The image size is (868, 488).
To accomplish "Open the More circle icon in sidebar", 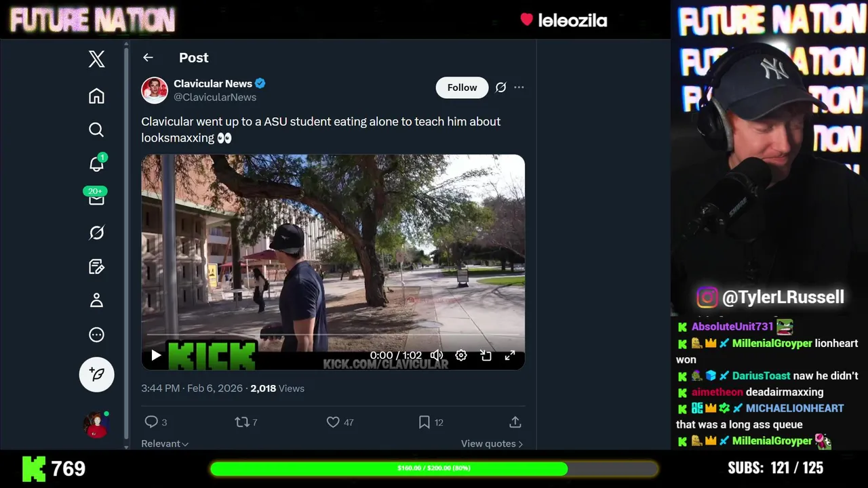I will (96, 334).
